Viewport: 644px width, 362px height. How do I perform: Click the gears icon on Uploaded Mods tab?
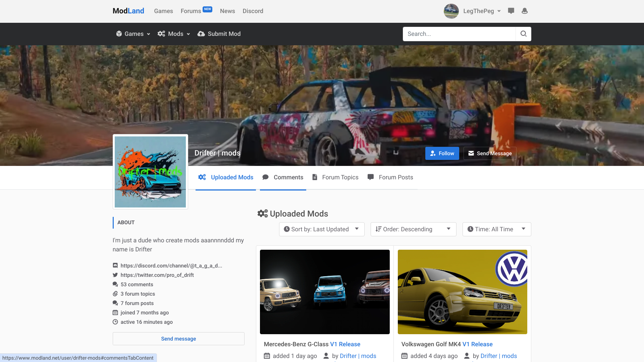pyautogui.click(x=202, y=177)
